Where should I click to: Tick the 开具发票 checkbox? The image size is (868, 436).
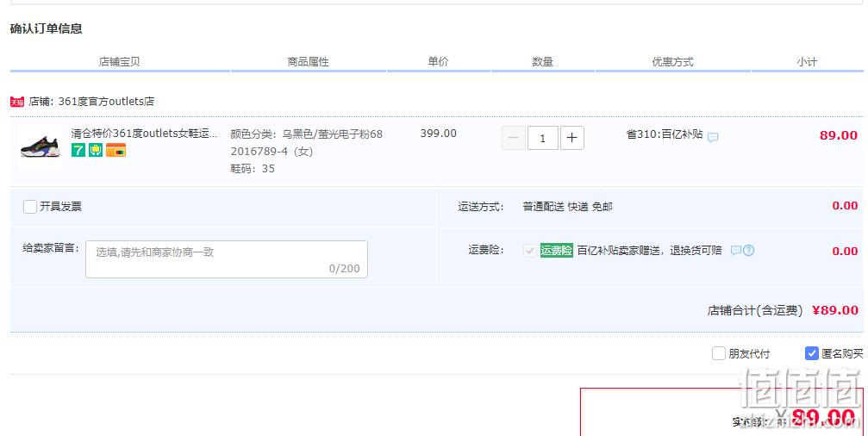click(x=30, y=207)
